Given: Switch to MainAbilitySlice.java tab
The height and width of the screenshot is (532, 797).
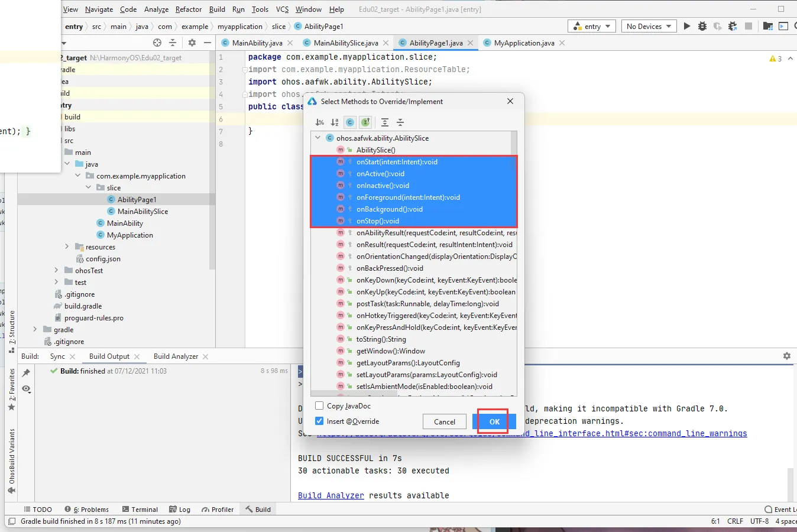Looking at the screenshot, I should point(345,43).
